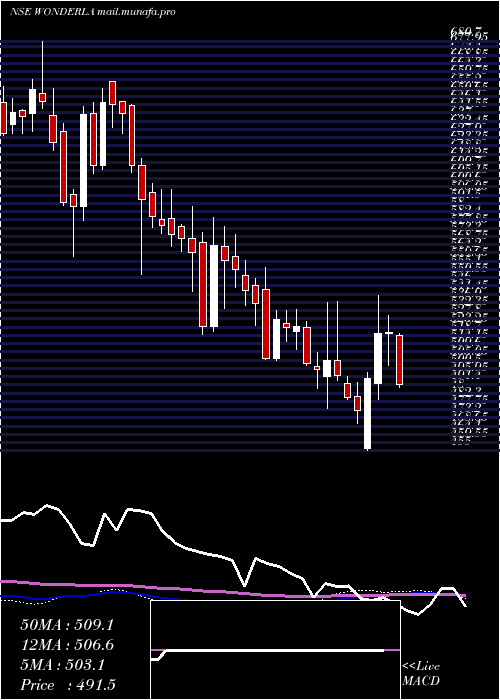The image size is (500, 700).
Task: Click the NSE WONDERLA chart title
Action: 92,12
